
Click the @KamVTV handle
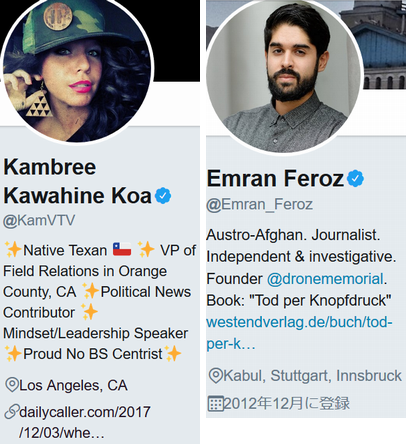[39, 220]
